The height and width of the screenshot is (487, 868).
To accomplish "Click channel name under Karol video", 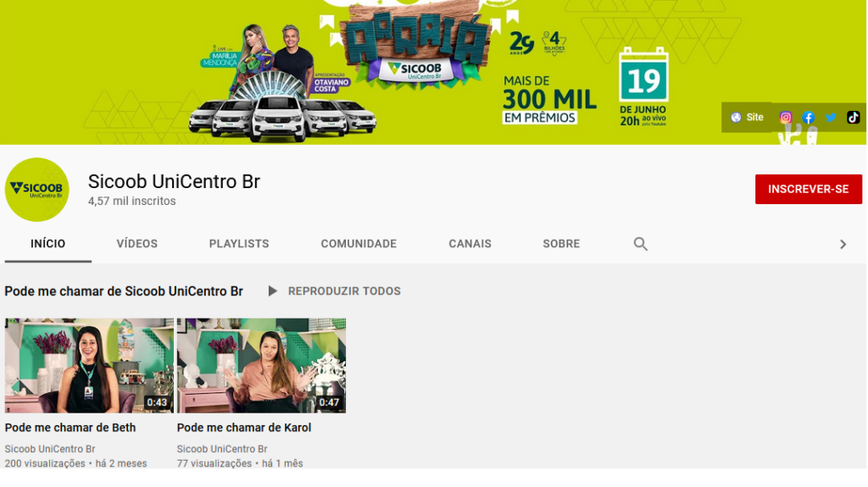I will pyautogui.click(x=222, y=449).
